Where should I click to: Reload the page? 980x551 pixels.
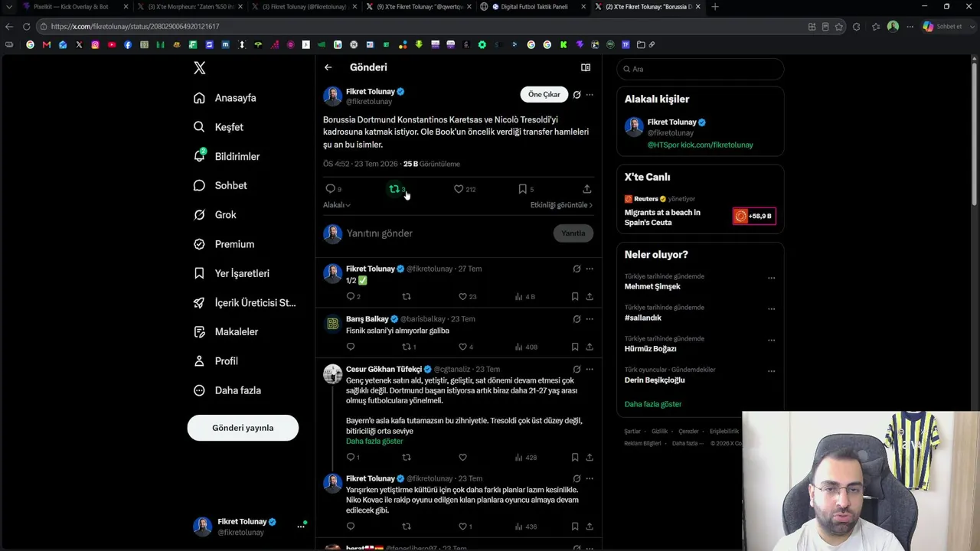pyautogui.click(x=26, y=27)
